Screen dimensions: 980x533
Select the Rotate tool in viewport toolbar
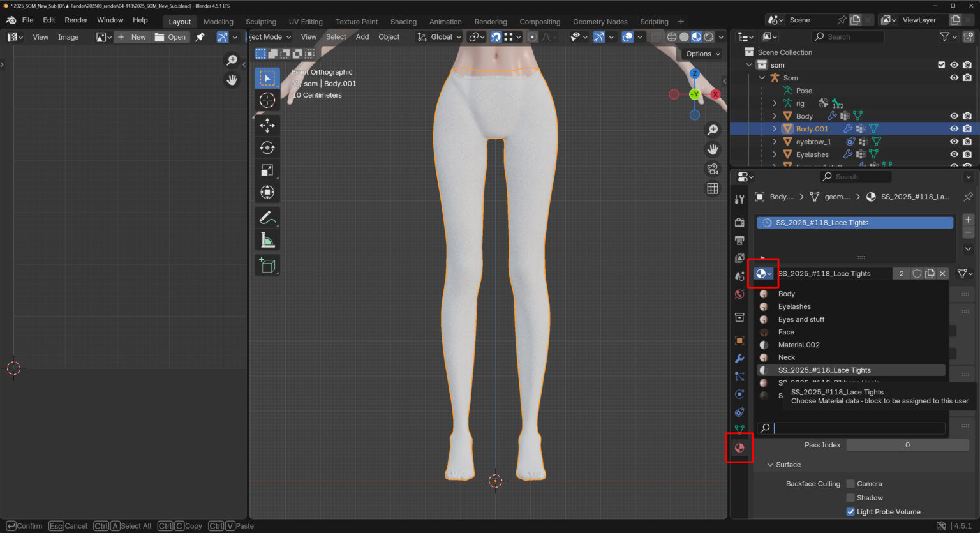coord(267,147)
